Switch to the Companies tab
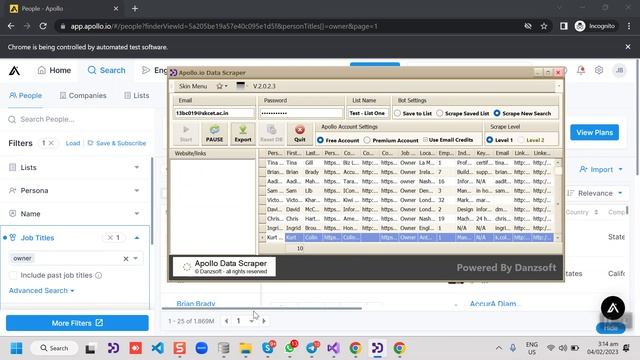640x360 pixels. [83, 96]
